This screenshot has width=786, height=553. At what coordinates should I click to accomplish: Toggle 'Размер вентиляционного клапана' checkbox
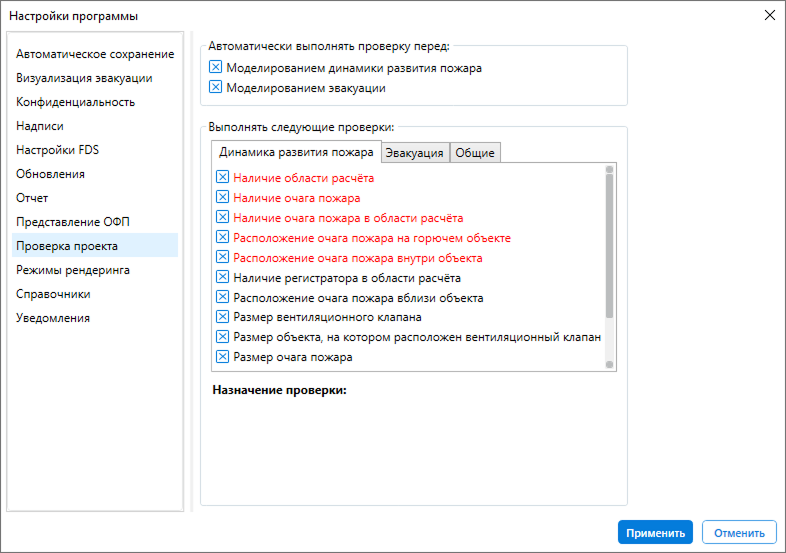coord(223,317)
